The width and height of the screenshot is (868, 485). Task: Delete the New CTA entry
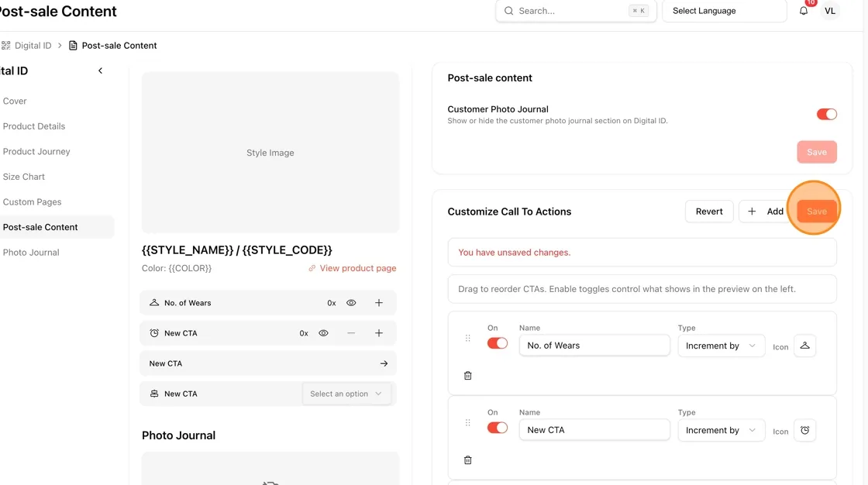point(468,461)
